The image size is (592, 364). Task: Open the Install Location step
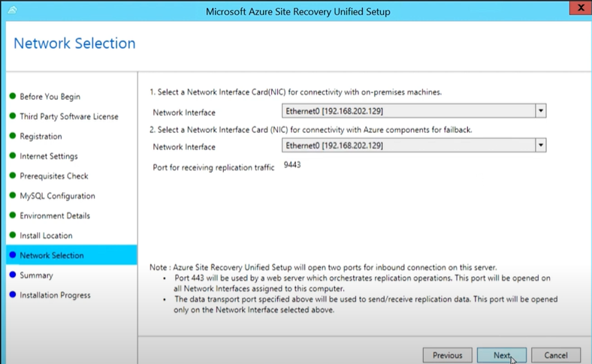click(x=46, y=236)
